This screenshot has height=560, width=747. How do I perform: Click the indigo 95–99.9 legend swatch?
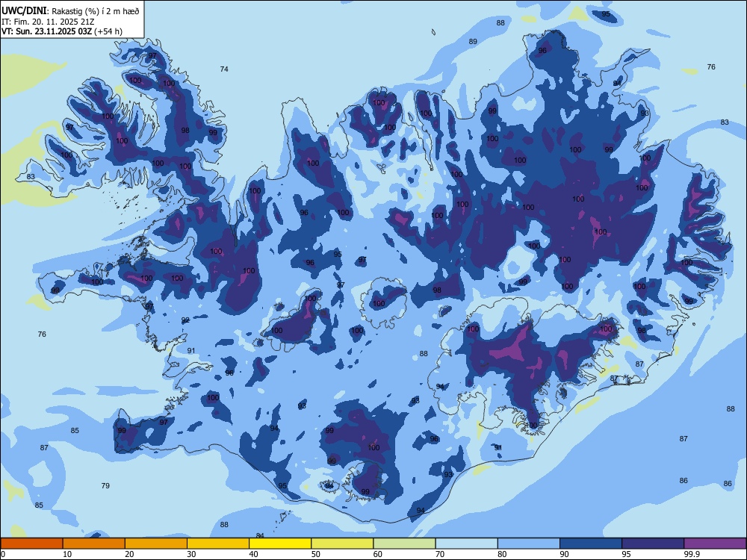653,544
